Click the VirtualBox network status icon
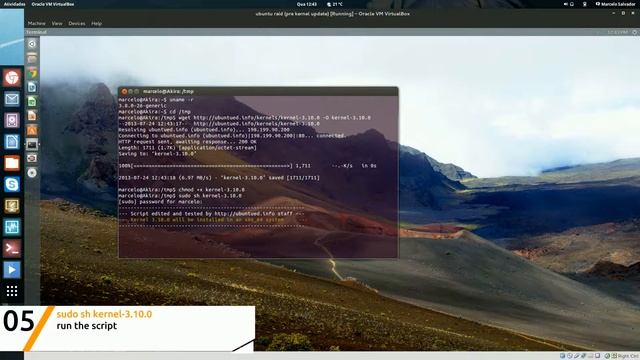This screenshot has width=640, height=360. point(584,356)
